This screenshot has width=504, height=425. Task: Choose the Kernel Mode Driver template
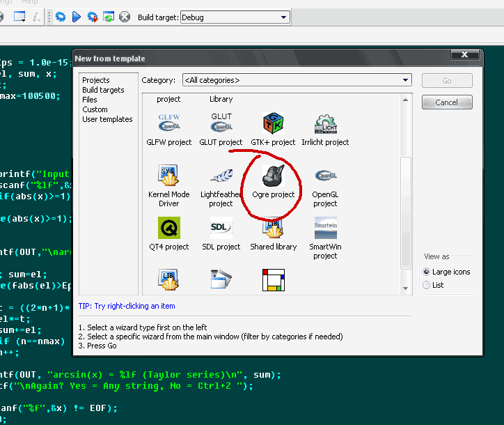click(168, 178)
